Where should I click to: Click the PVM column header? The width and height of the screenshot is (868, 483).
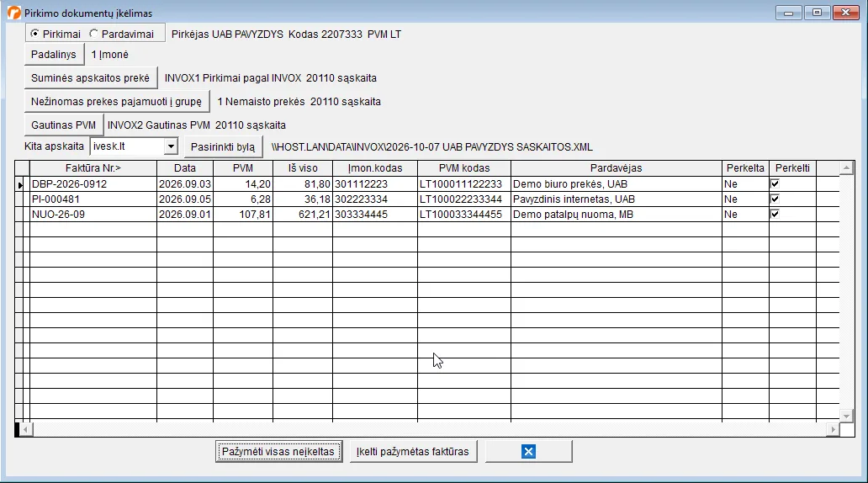tap(243, 167)
